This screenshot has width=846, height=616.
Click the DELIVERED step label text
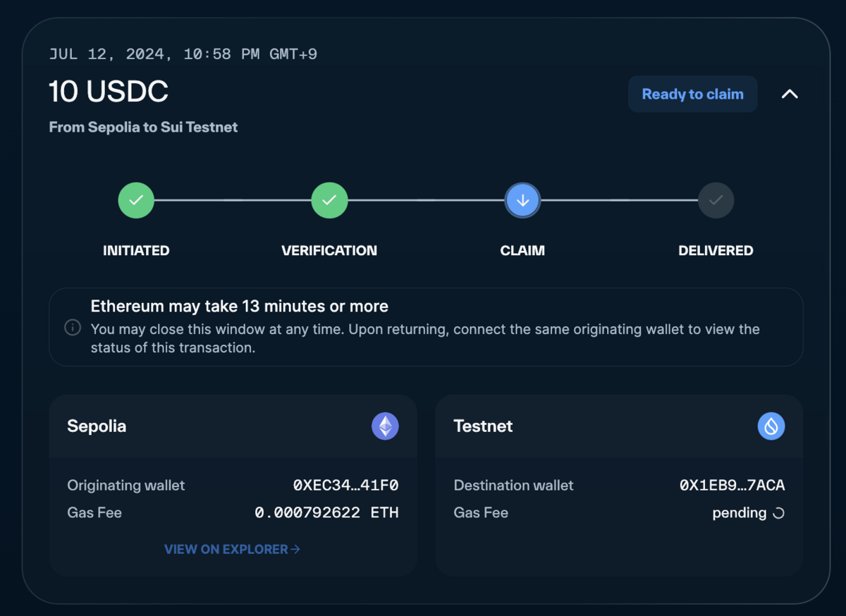pos(716,250)
